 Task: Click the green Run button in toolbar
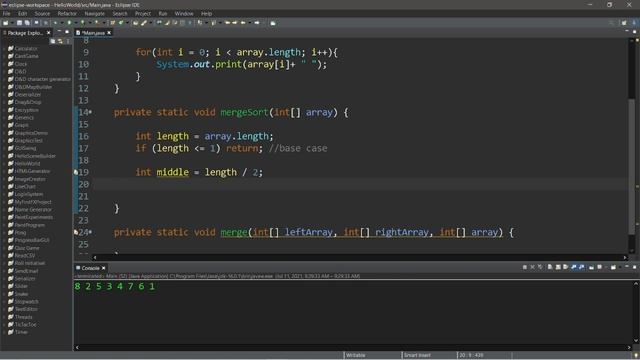69,23
